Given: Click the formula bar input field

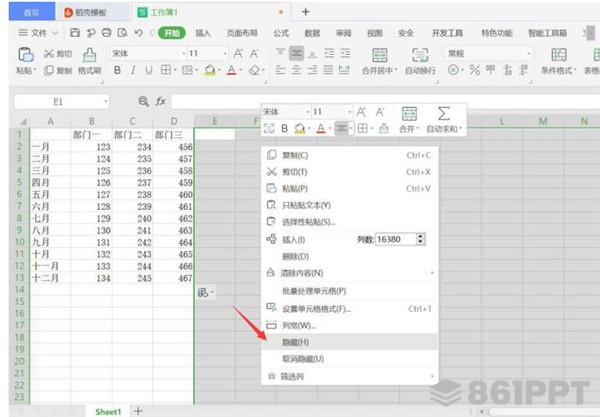Looking at the screenshot, I should pyautogui.click(x=385, y=101).
